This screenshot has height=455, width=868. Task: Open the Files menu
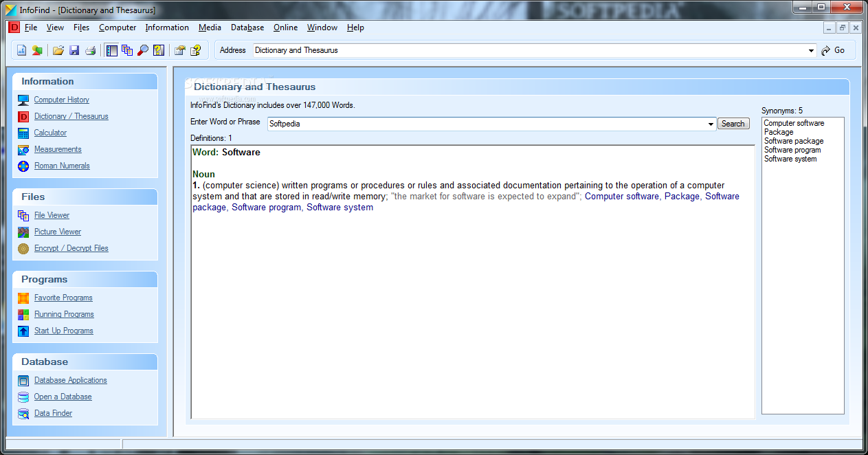click(81, 27)
